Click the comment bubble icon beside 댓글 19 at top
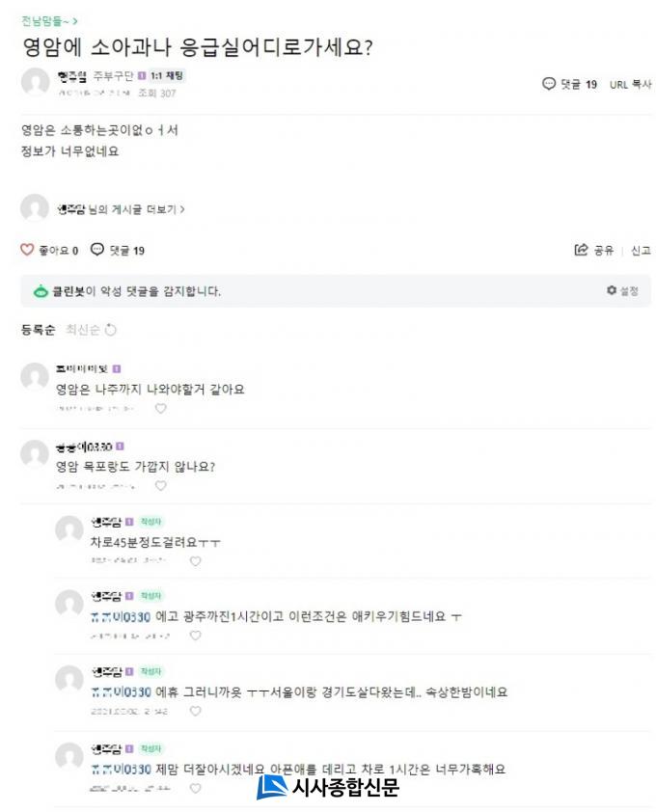Viewport: 656px width, 812px height. click(x=549, y=84)
